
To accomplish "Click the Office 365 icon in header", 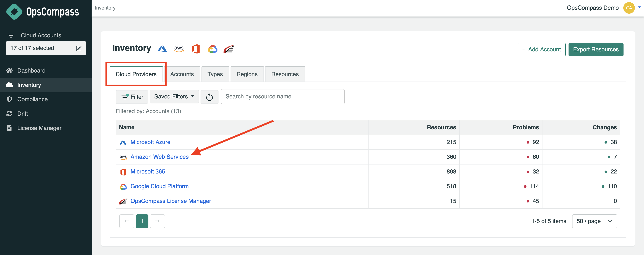I will 196,49.
